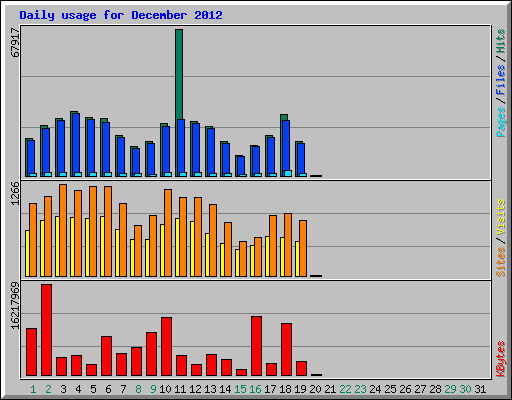Click day label 28 on the x-axis
512x400 pixels.
coord(435,389)
